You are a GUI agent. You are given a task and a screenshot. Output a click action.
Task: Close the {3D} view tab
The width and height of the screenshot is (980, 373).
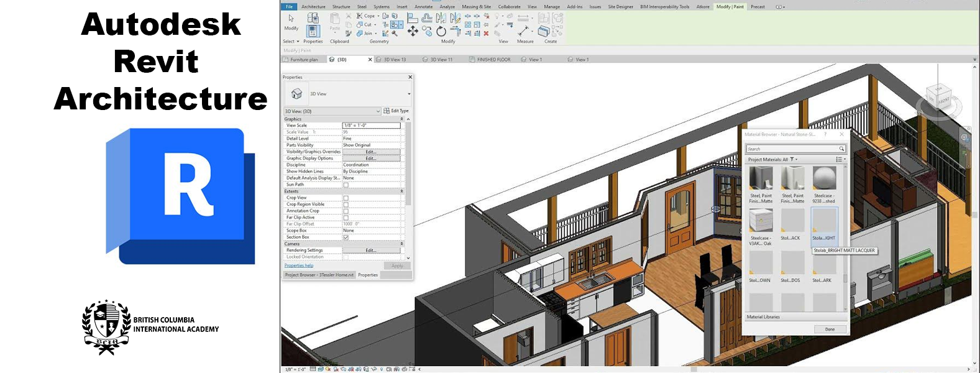coord(370,60)
